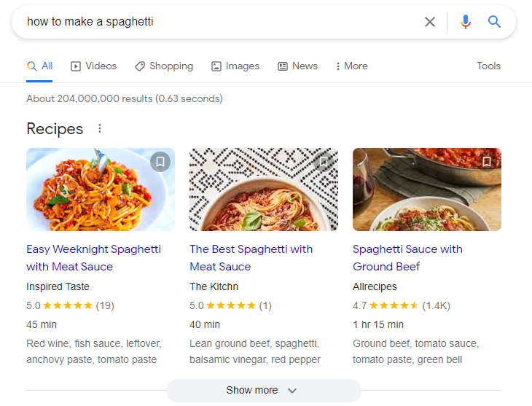Save The Best Spaghetti recipe bookmark
This screenshot has height=406, width=532.
point(324,161)
